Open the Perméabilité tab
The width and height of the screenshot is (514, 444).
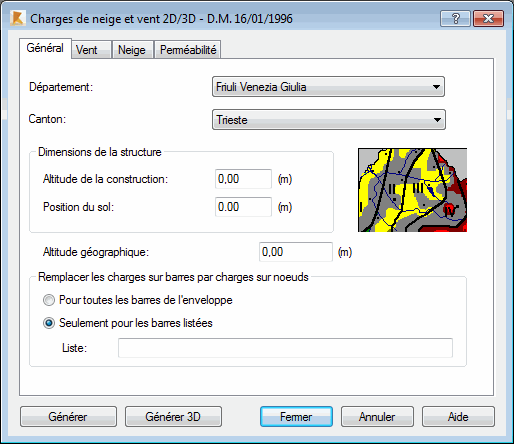coord(188,50)
